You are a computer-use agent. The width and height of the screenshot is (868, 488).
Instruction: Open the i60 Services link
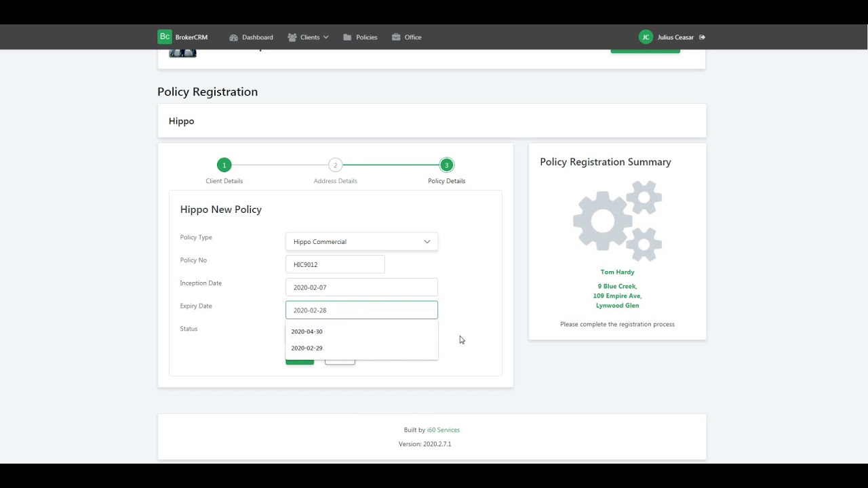[x=443, y=430]
